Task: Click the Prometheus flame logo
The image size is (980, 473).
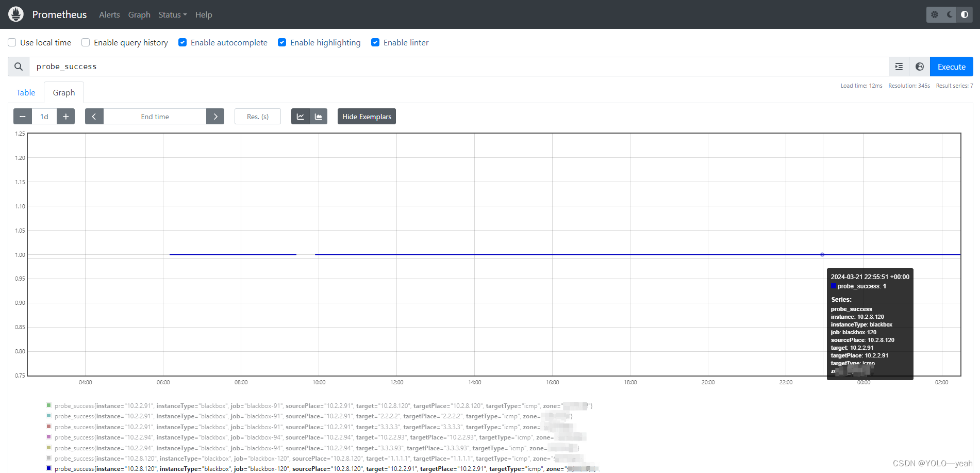Action: click(x=16, y=14)
